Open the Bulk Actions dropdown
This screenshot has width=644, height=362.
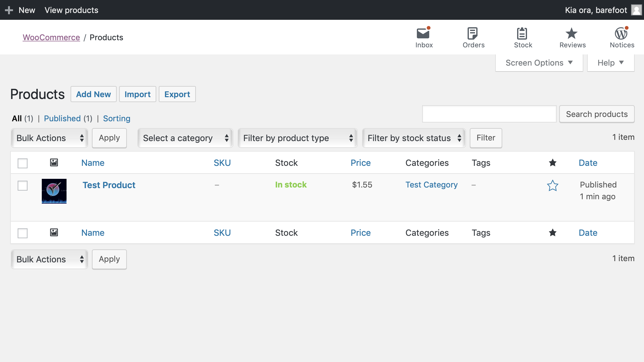[x=49, y=138]
